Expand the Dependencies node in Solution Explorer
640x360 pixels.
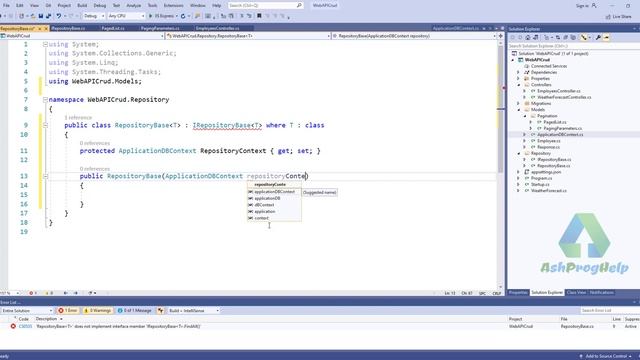[519, 72]
